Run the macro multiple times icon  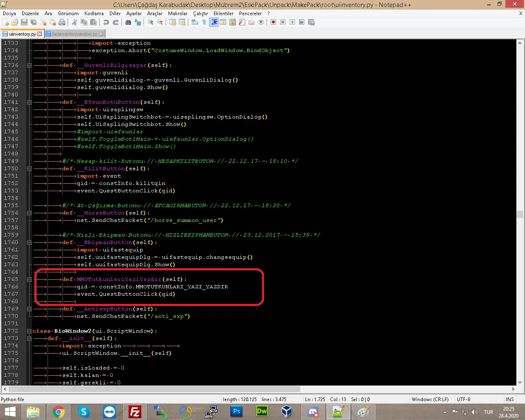pos(302,22)
